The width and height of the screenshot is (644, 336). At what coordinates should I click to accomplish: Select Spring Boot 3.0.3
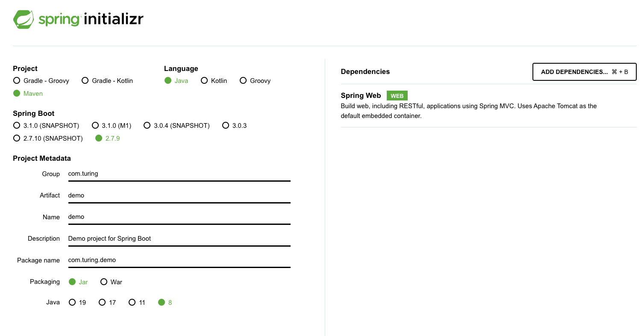point(235,125)
